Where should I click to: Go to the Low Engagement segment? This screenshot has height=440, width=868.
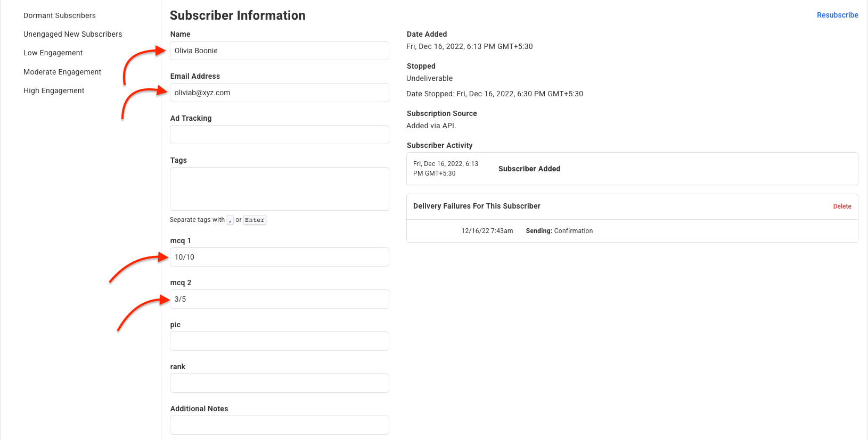[53, 53]
